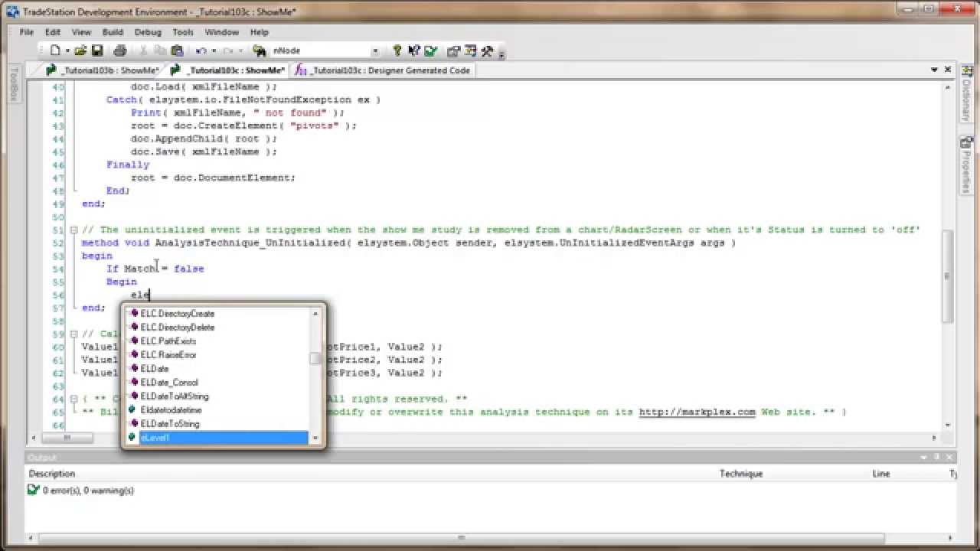The image size is (980, 551).
Task: Click the Redo arrow icon
Action: 228,51
